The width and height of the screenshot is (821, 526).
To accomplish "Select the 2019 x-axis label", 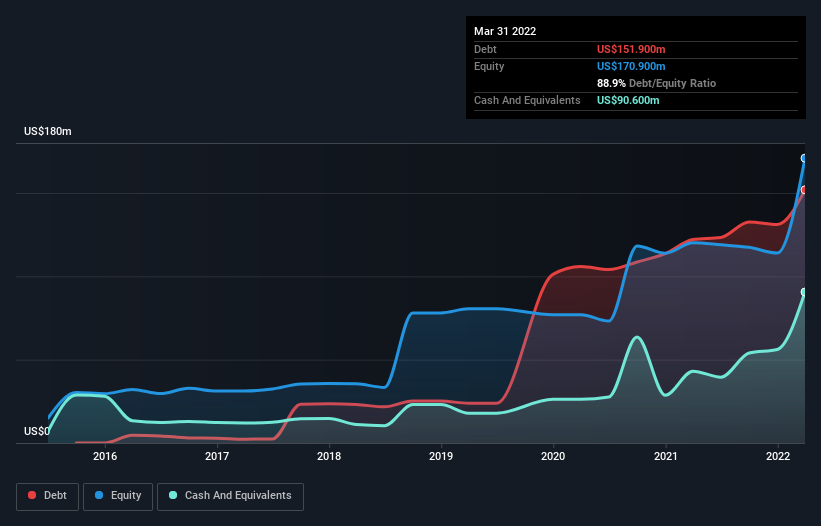I will [441, 456].
